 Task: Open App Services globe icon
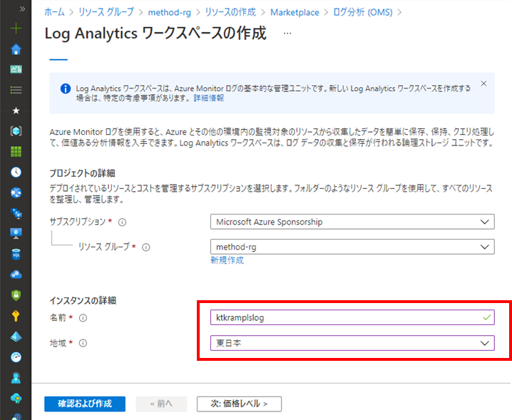(x=16, y=193)
